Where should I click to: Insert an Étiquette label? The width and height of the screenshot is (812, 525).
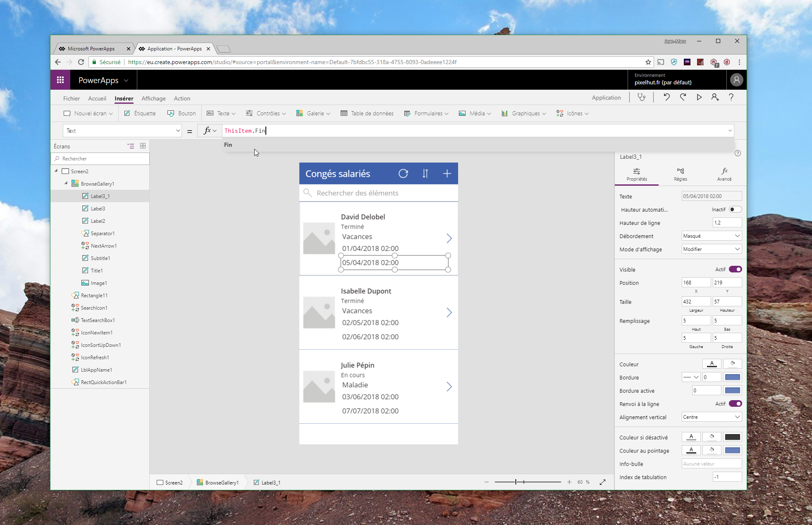pyautogui.click(x=140, y=113)
